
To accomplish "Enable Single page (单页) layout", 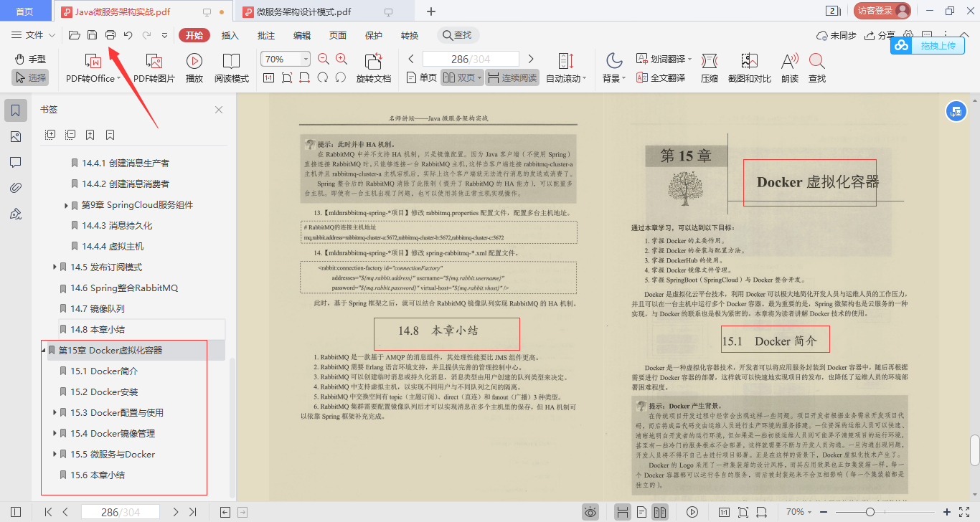I will click(x=421, y=78).
